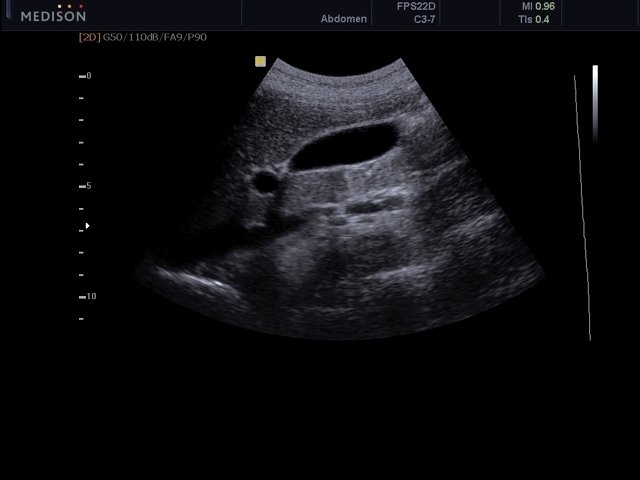Screen dimensions: 640x480
Task: Click the small round dark vessel
Action: 266,182
